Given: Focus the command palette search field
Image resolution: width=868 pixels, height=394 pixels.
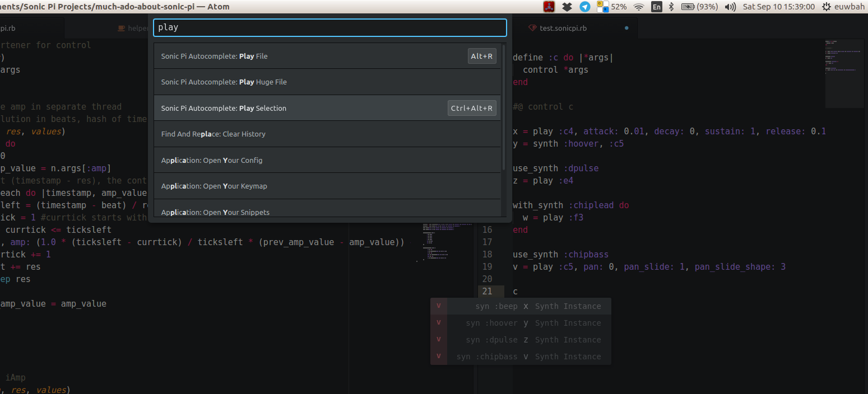Looking at the screenshot, I should click(330, 27).
